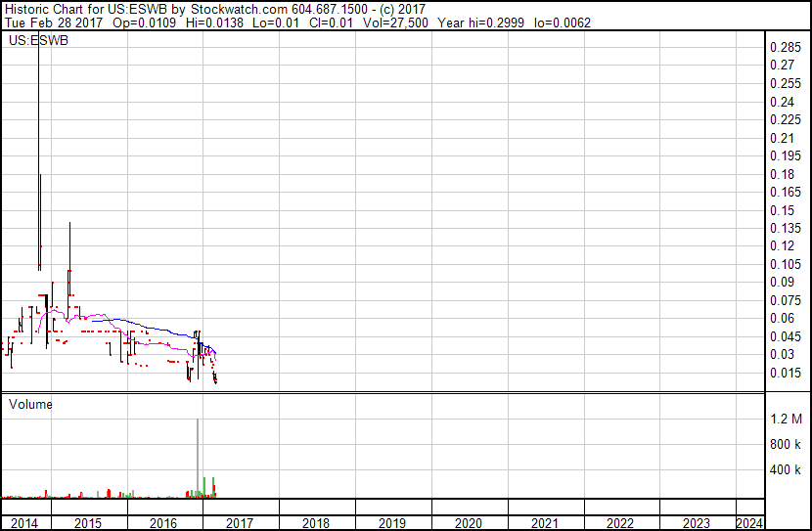Select the 2017 year label on the time axis

point(240,523)
